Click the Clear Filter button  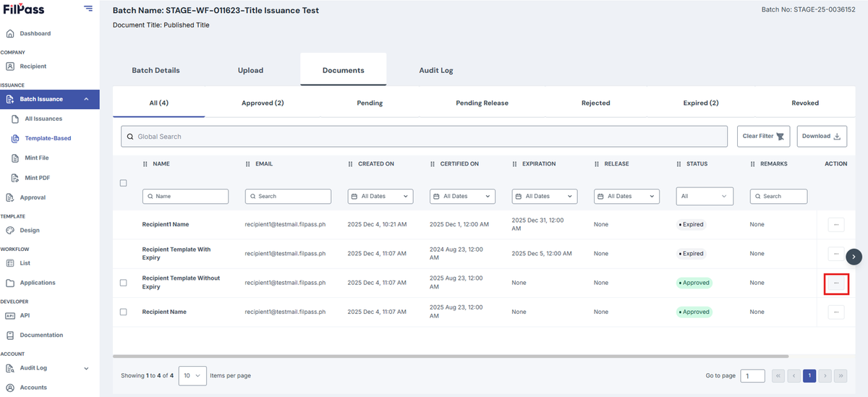click(764, 136)
